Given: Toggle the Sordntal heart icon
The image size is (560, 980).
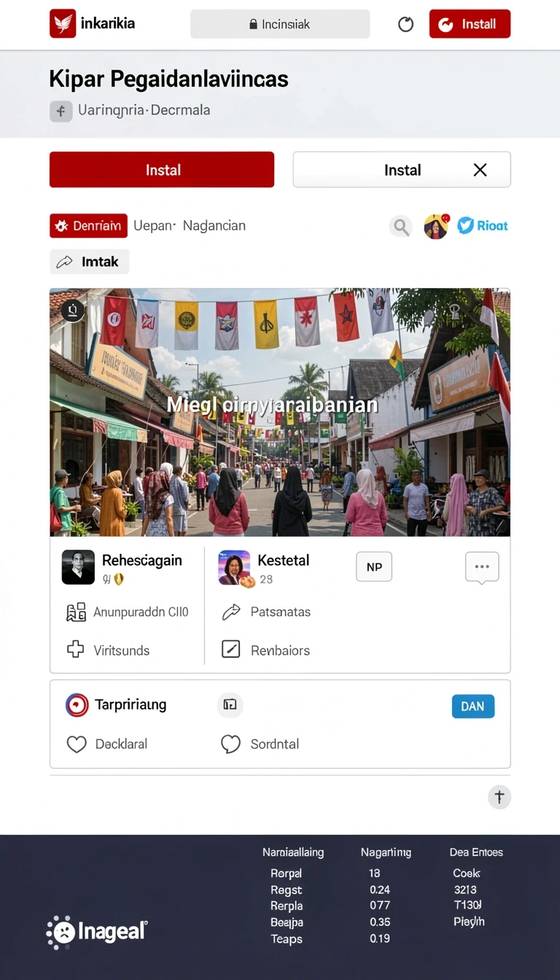Looking at the screenshot, I should point(230,744).
